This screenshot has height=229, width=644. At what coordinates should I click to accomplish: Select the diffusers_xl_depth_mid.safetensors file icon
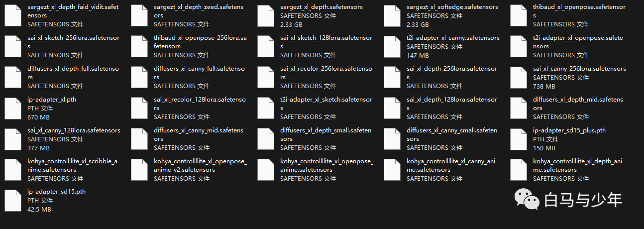(519, 108)
